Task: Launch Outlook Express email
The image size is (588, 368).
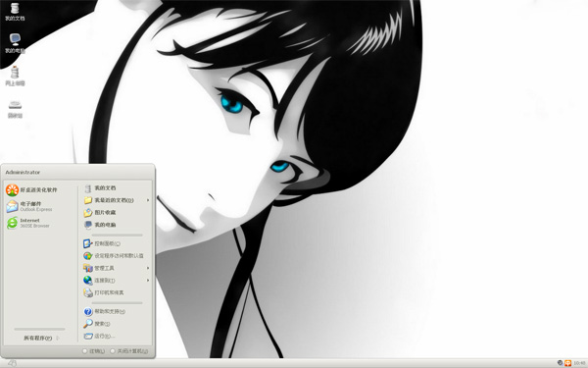Action: 29,206
